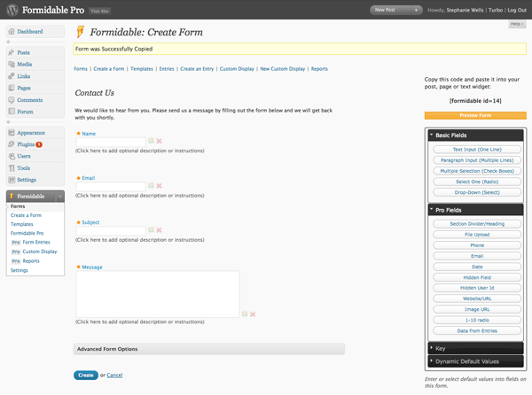Duplicate the Subject field via green icon
Screen dimensions: 532x395
(151, 229)
